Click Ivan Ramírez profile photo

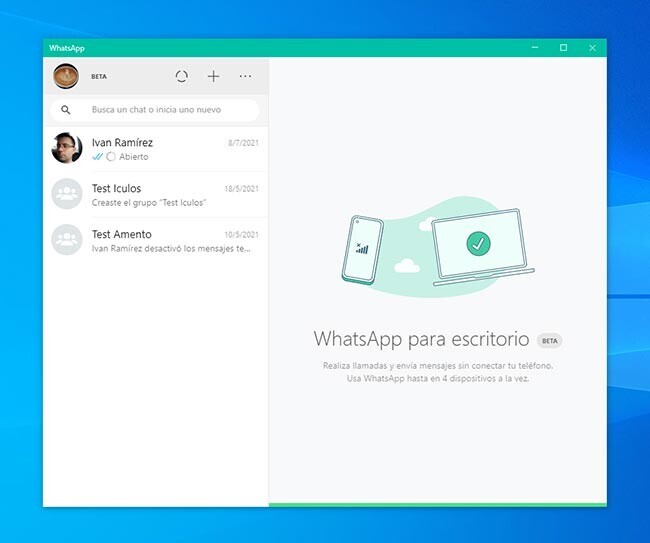67,148
